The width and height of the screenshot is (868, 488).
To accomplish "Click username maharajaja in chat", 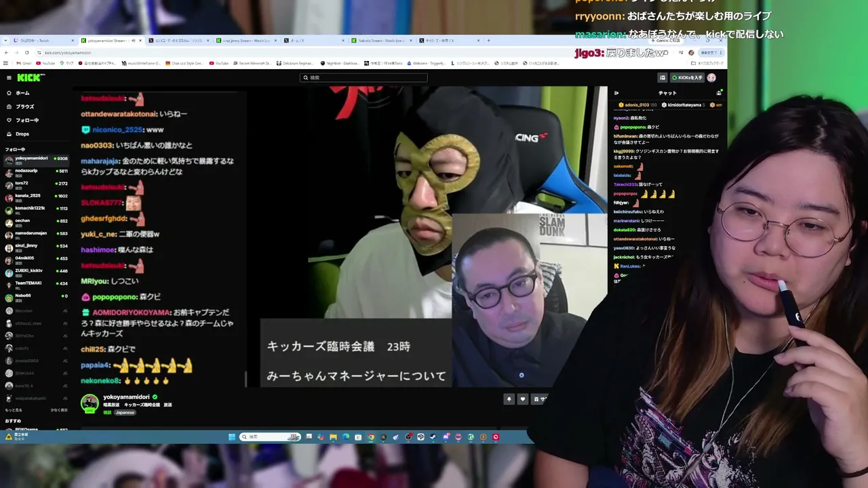I will point(100,161).
